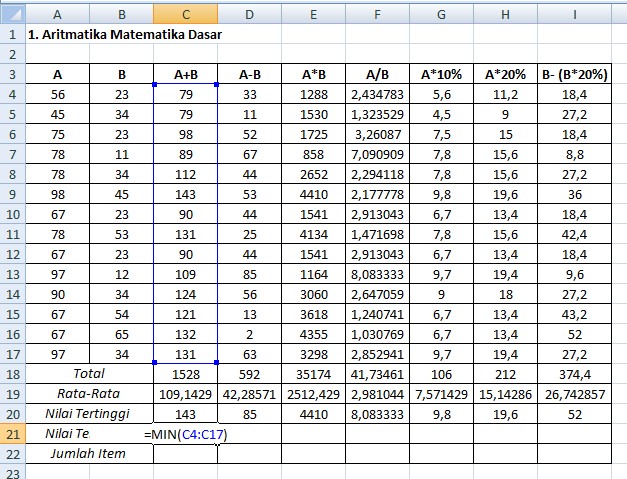Select cell with value 858
The width and height of the screenshot is (627, 479).
314,154
